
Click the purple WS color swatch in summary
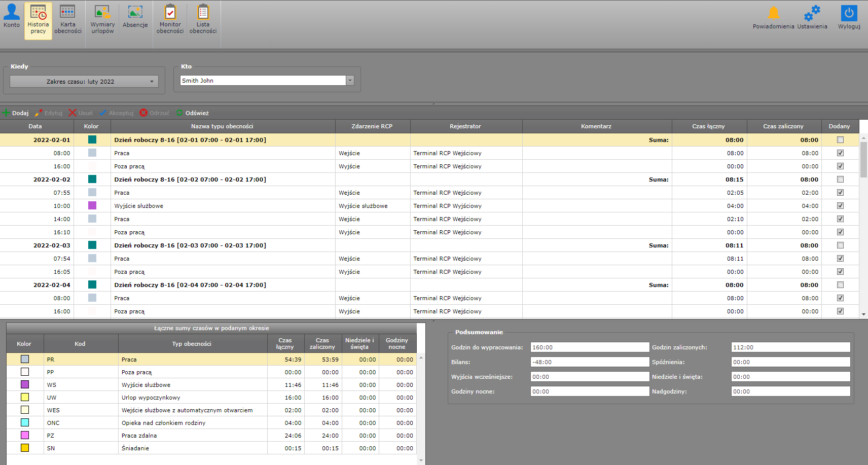(25, 385)
